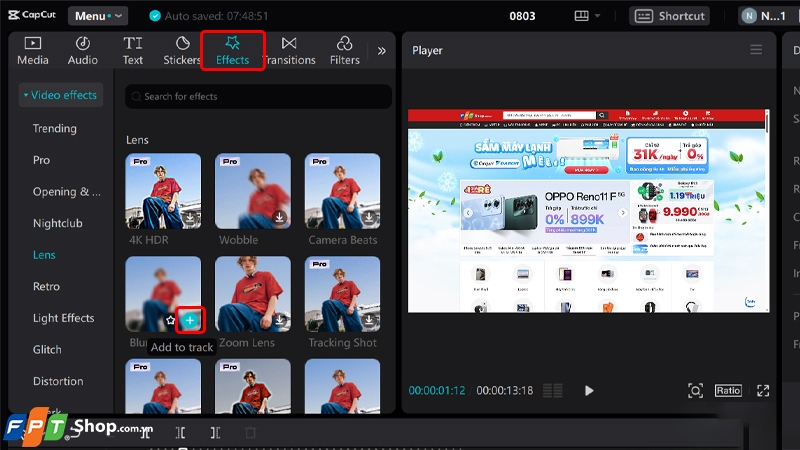Click the Search for effects field
This screenshot has height=450, width=800.
258,96
